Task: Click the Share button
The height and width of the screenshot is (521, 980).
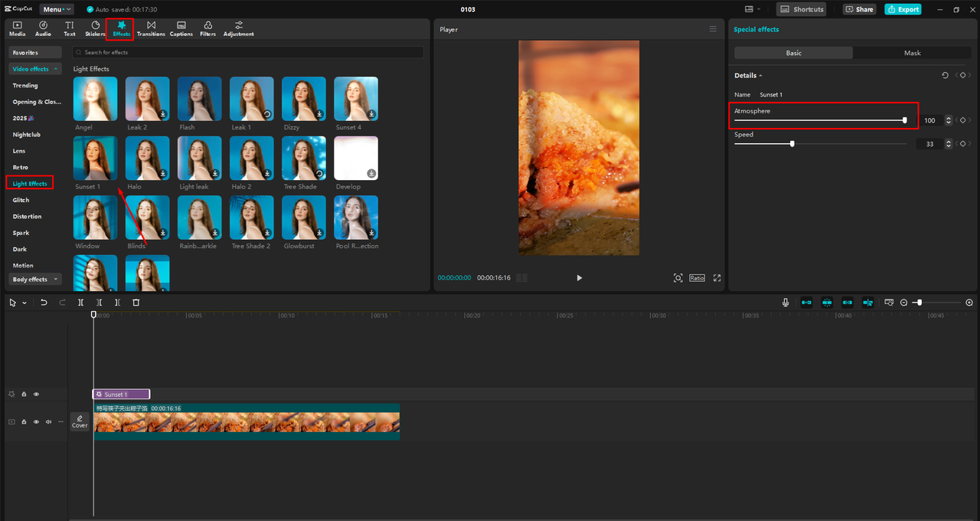Action: (x=859, y=9)
